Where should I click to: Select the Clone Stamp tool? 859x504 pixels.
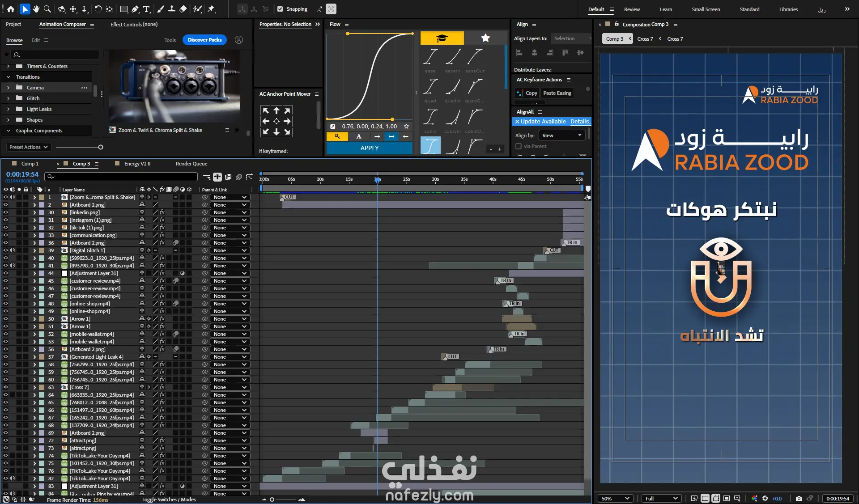click(171, 9)
